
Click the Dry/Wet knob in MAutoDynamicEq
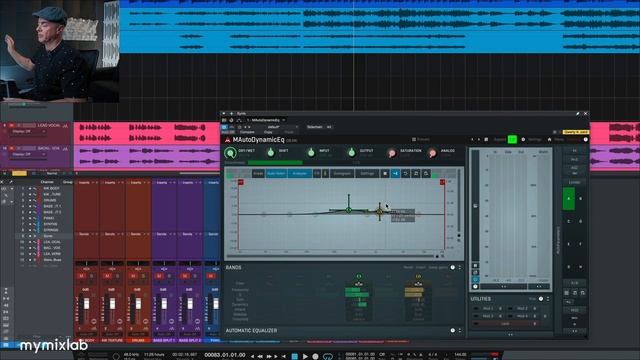point(230,153)
